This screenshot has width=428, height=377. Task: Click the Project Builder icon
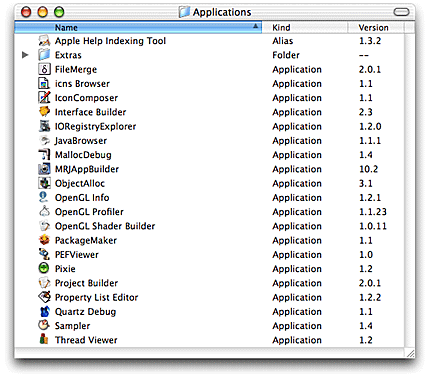tap(44, 283)
